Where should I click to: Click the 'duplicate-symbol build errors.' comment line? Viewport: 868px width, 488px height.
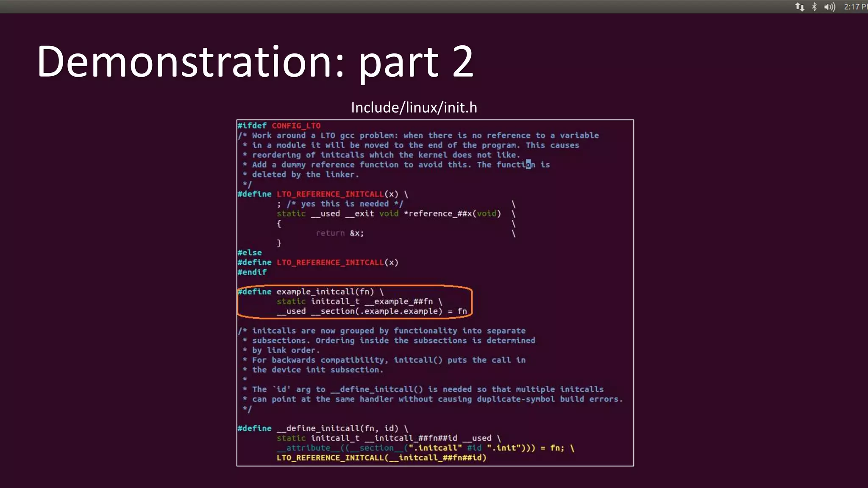(433, 399)
